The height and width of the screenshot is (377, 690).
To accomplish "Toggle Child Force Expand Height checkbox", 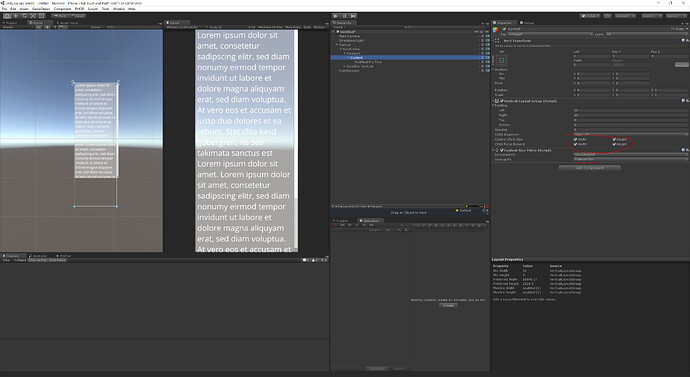I will (x=614, y=144).
